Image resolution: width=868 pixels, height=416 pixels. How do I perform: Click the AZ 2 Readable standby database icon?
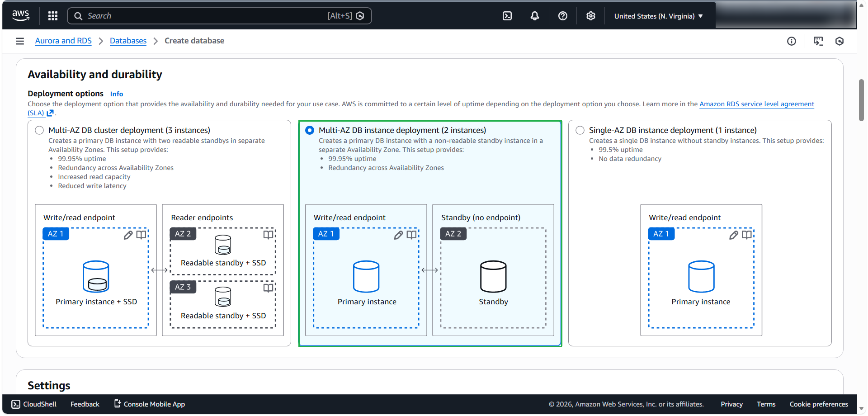223,245
